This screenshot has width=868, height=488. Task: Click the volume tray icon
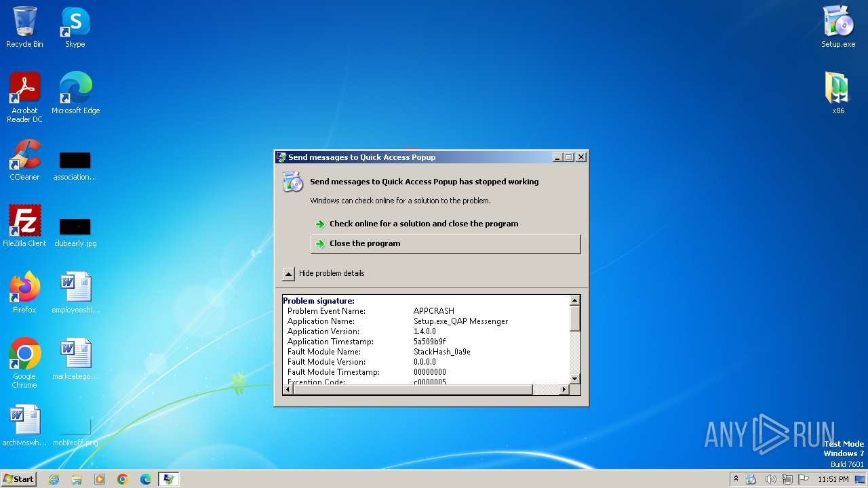[770, 479]
